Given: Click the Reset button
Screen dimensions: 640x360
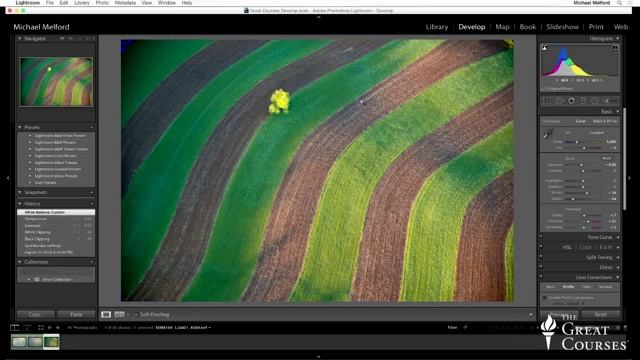Looking at the screenshot, I should click(x=600, y=315).
